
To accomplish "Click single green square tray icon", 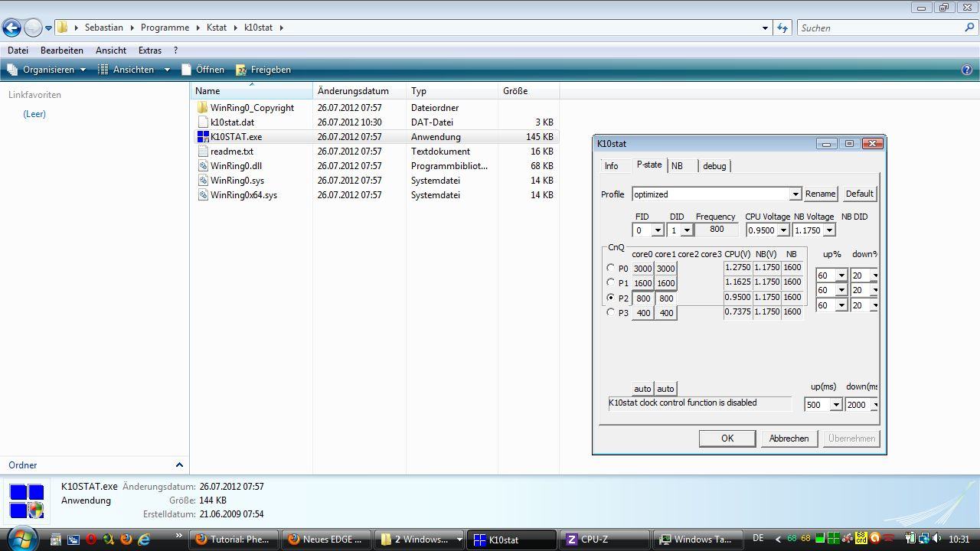I will point(820,539).
